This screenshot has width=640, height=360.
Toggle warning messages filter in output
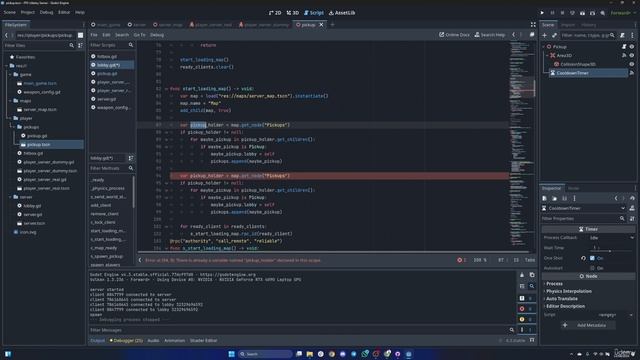tap(526, 319)
